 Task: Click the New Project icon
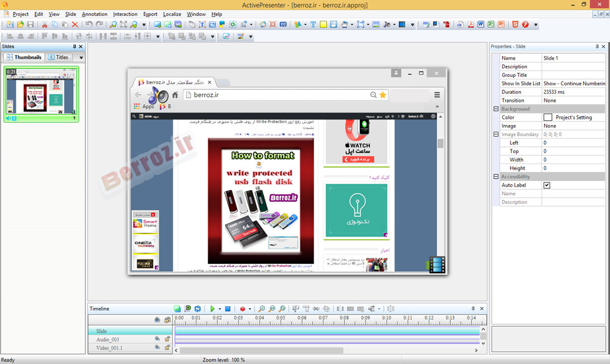click(10, 24)
